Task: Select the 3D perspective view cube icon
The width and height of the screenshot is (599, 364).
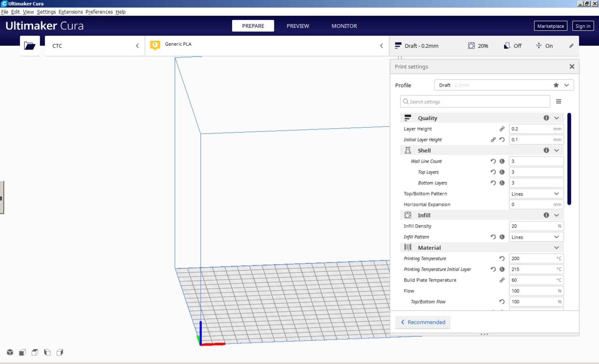Action: point(10,352)
